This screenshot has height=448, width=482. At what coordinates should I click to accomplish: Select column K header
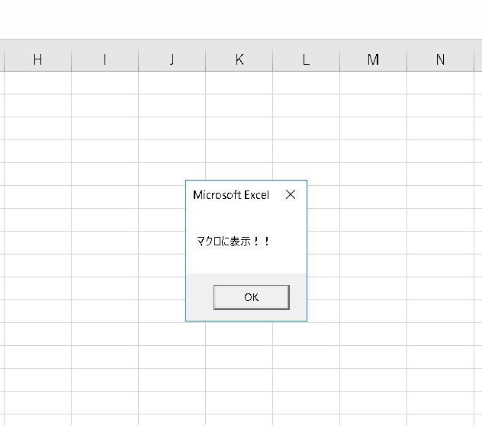point(239,59)
